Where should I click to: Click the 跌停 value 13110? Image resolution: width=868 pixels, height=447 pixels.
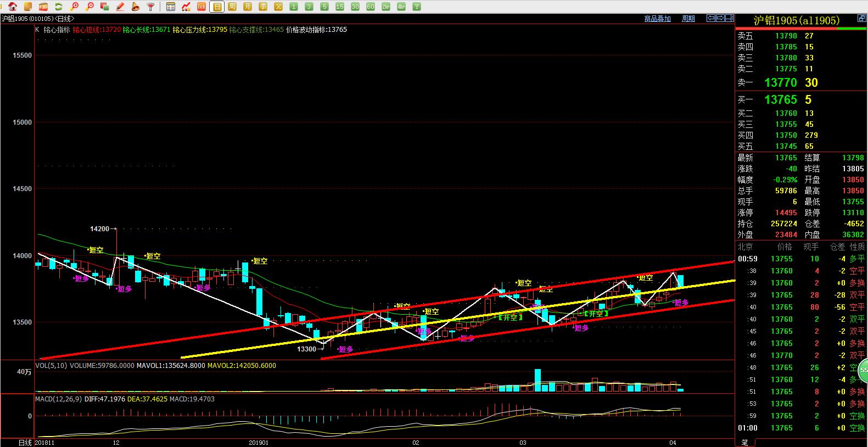853,213
